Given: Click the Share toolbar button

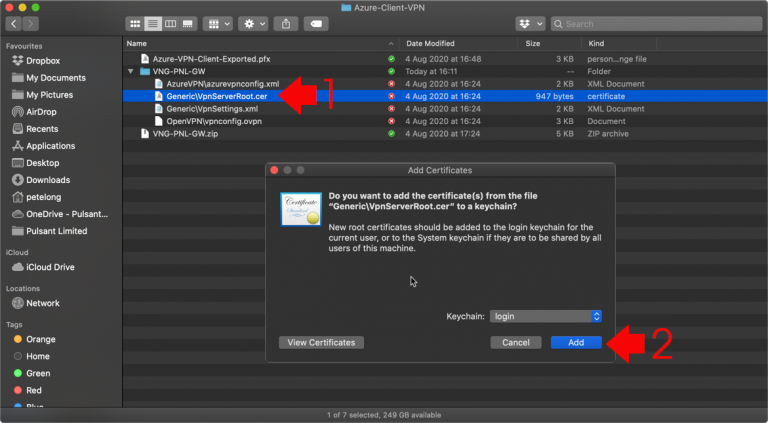Looking at the screenshot, I should pyautogui.click(x=286, y=24).
